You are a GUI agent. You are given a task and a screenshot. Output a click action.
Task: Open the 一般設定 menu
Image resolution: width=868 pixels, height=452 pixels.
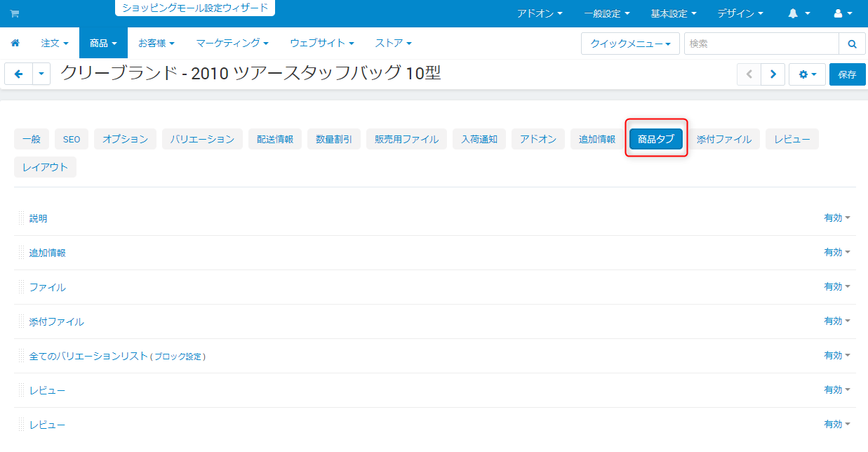(607, 13)
